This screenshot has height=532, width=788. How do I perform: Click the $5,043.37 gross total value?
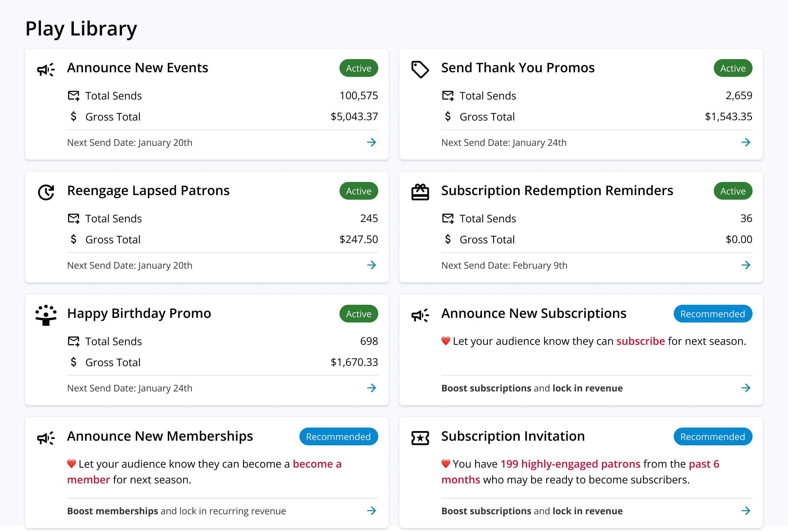tap(354, 116)
